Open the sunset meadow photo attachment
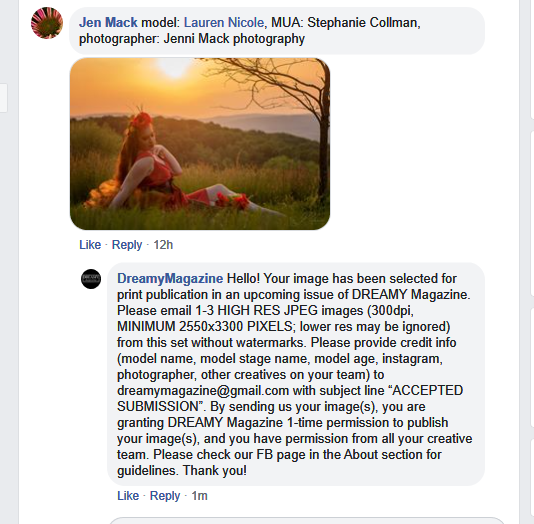 [200, 144]
